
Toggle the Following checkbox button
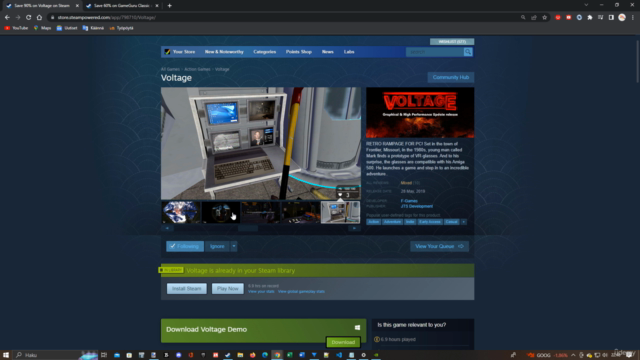tap(185, 246)
